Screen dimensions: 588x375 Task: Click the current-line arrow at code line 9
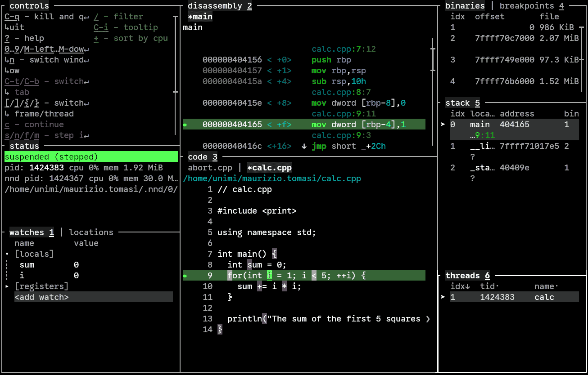pyautogui.click(x=185, y=276)
